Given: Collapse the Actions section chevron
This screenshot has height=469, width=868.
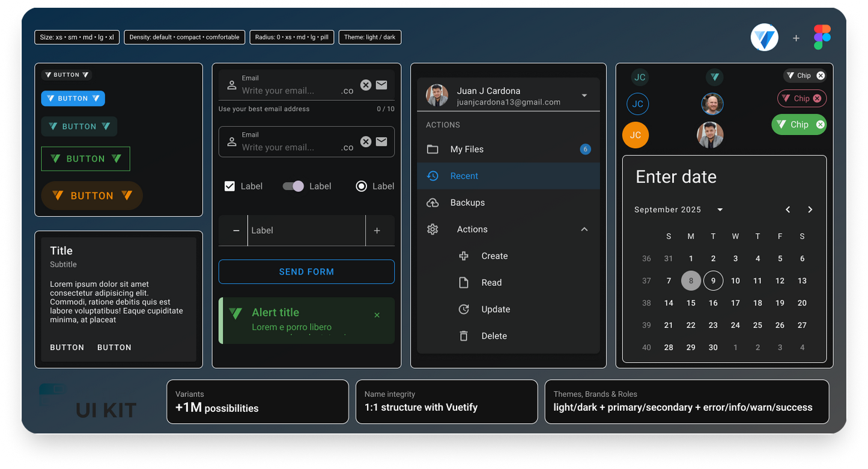Looking at the screenshot, I should click(584, 229).
